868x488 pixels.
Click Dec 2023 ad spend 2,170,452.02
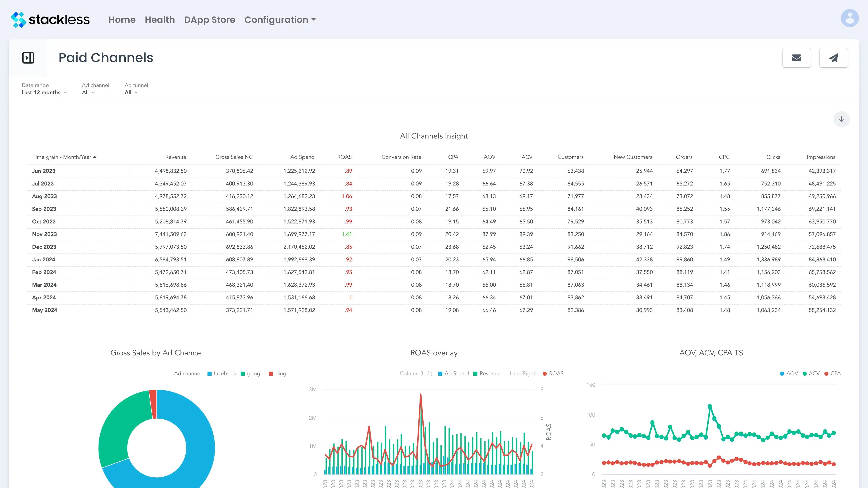[299, 247]
